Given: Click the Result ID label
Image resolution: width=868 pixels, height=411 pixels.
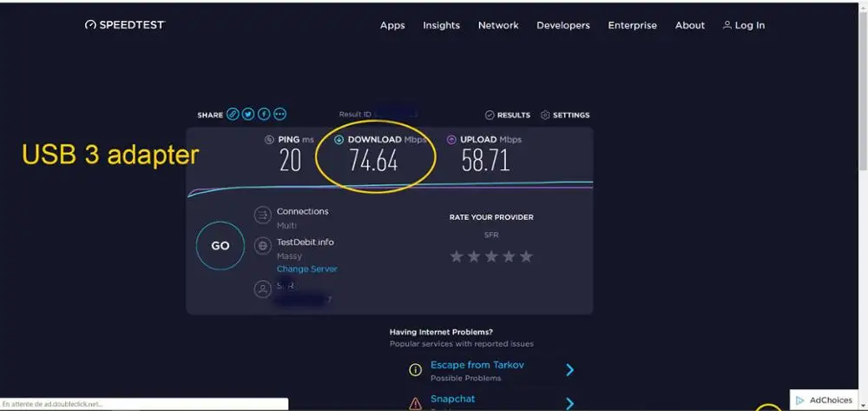Looking at the screenshot, I should [x=355, y=115].
